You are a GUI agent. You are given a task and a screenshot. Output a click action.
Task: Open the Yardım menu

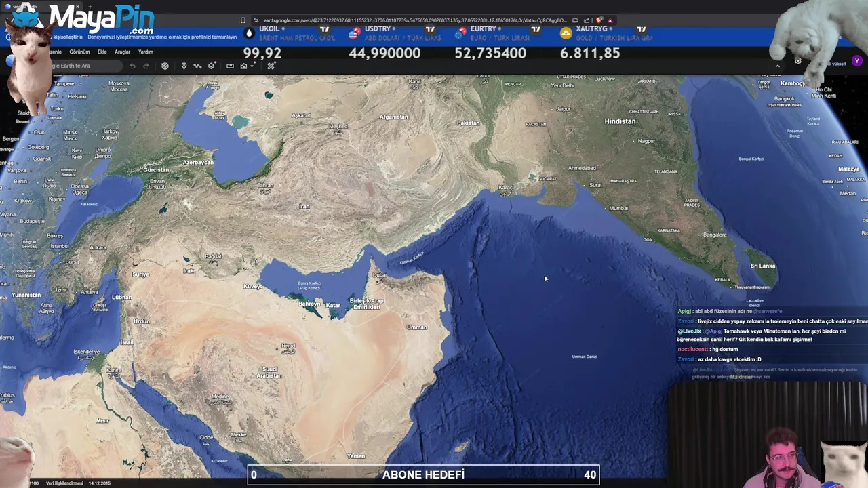(x=146, y=52)
